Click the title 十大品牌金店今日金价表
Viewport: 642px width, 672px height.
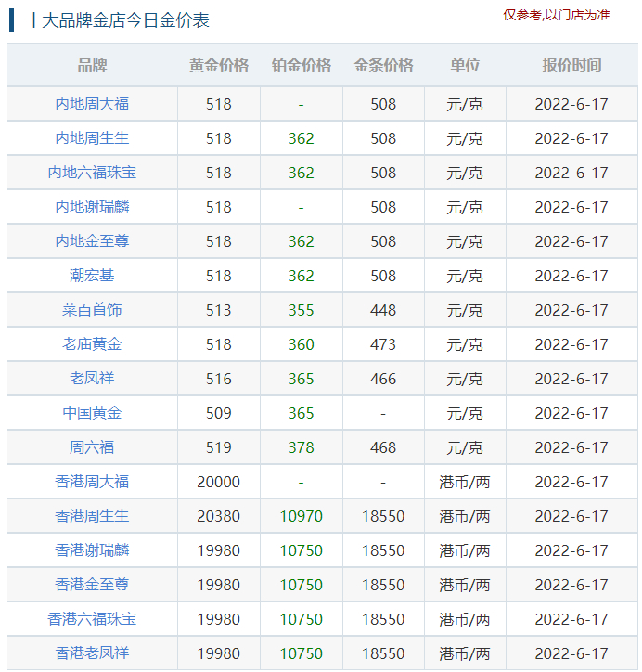pos(117,20)
